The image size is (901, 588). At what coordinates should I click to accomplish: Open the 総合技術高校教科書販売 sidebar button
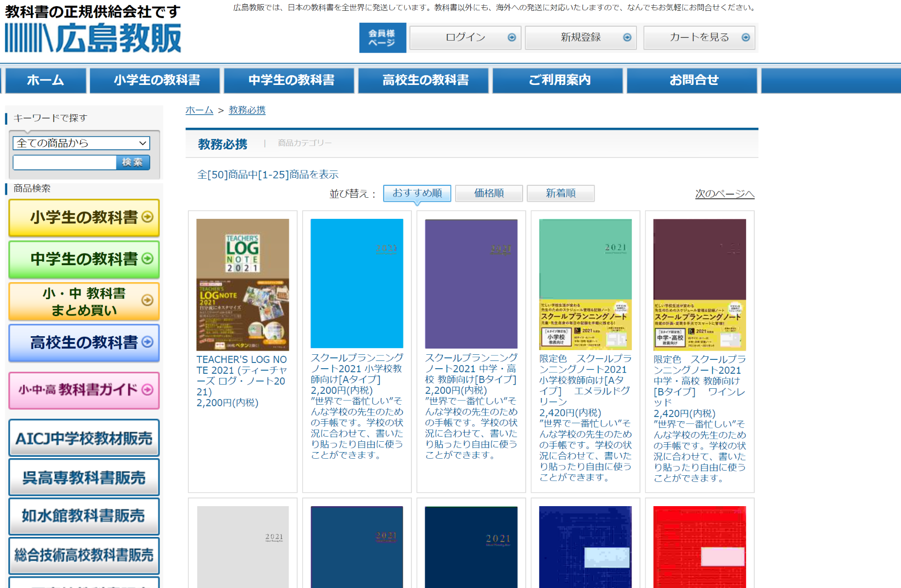click(84, 556)
